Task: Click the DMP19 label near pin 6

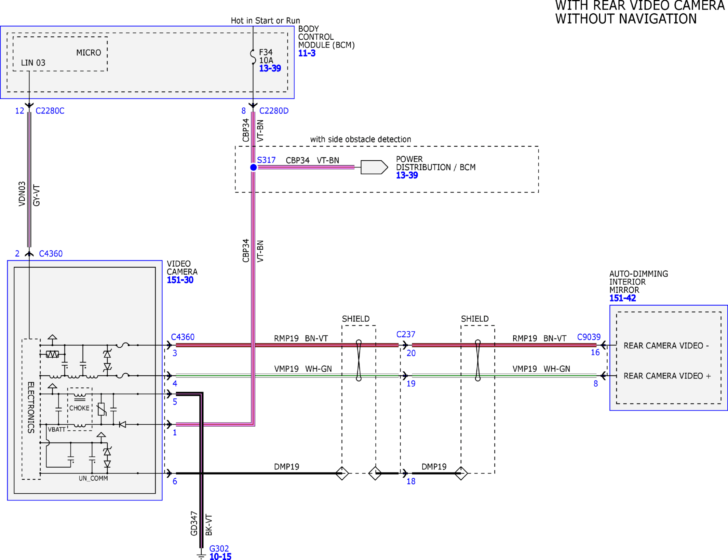Action: coord(286,467)
